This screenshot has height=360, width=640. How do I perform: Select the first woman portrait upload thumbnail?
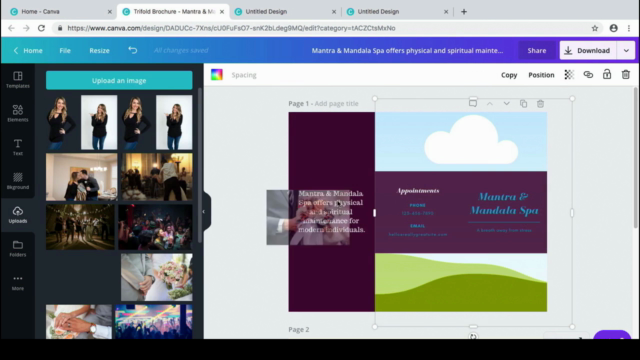61,122
